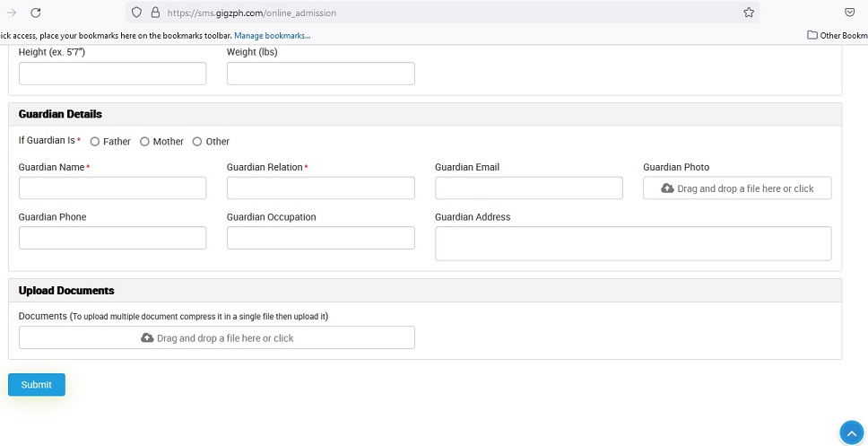868x446 pixels.
Task: Select Father as guardian
Action: coord(95,141)
